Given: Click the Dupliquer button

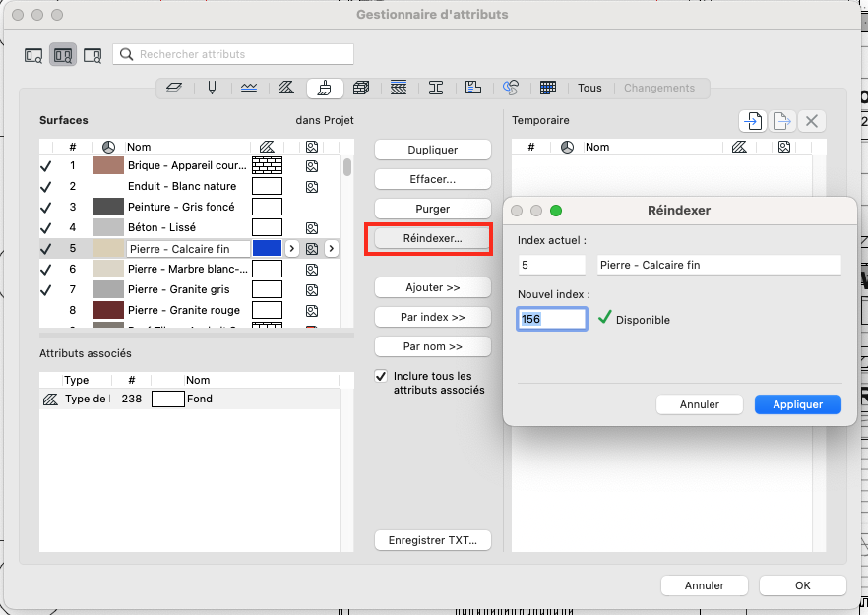Looking at the screenshot, I should [433, 150].
